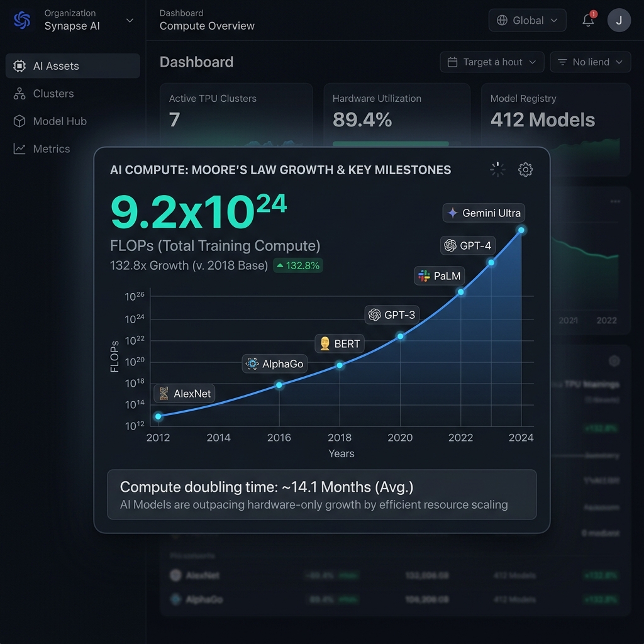Image resolution: width=644 pixels, height=644 pixels.
Task: Click the AI Assets chip icon
Action: point(19,65)
